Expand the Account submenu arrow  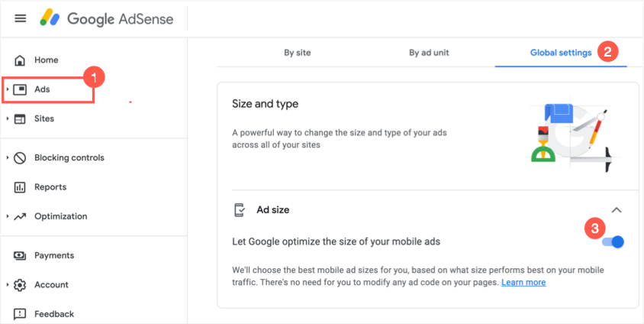point(8,285)
